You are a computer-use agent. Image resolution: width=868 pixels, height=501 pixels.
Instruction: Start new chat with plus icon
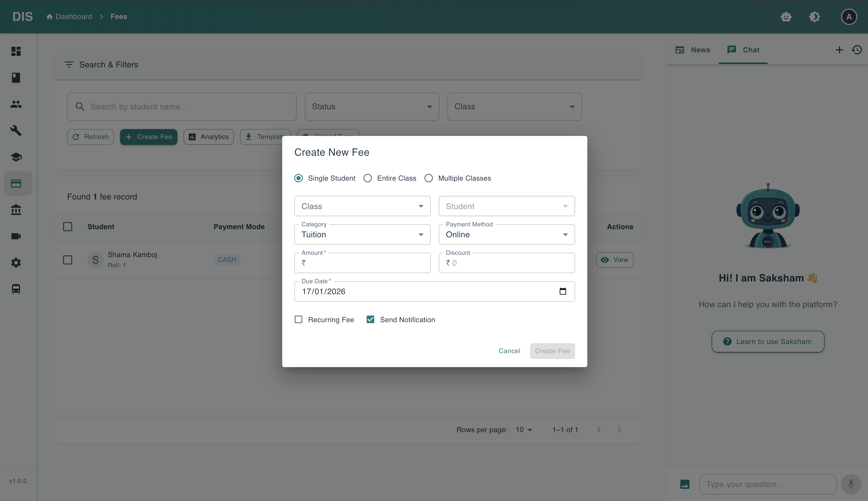(x=839, y=50)
